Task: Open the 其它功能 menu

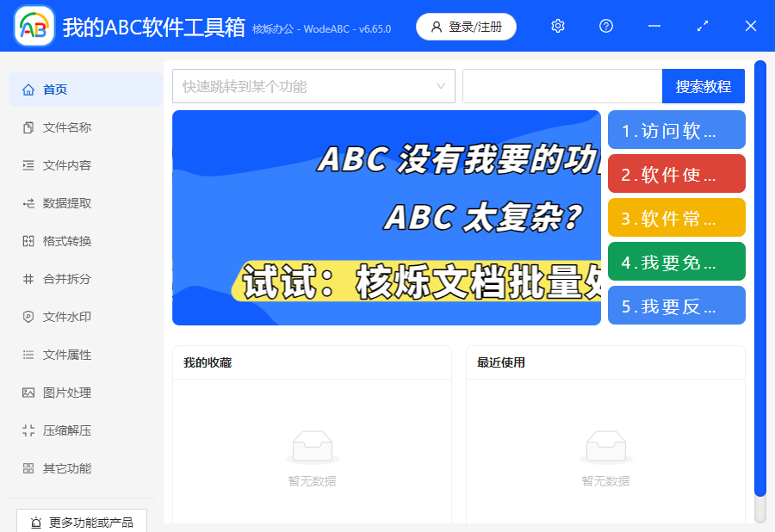Action: [x=85, y=468]
